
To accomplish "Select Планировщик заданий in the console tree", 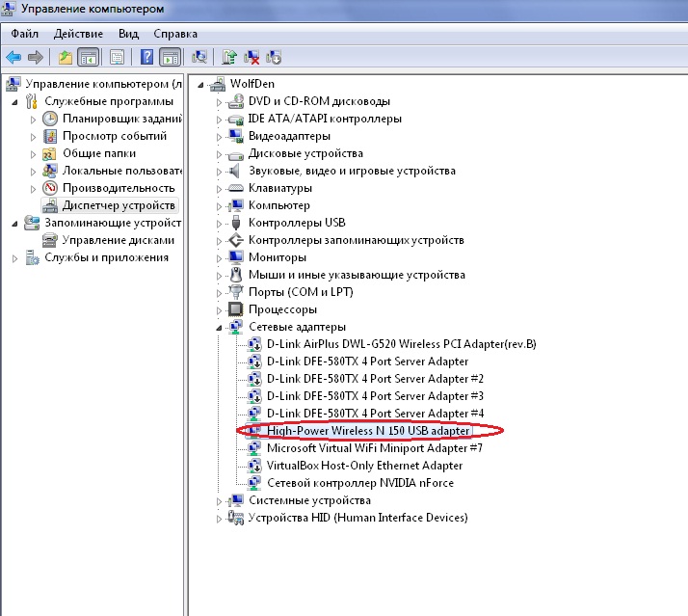I will 121,119.
